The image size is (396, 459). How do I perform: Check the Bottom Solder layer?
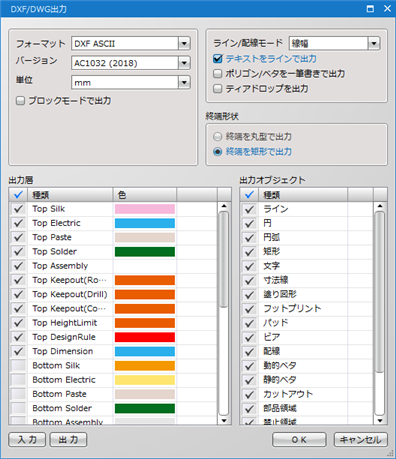click(x=18, y=408)
